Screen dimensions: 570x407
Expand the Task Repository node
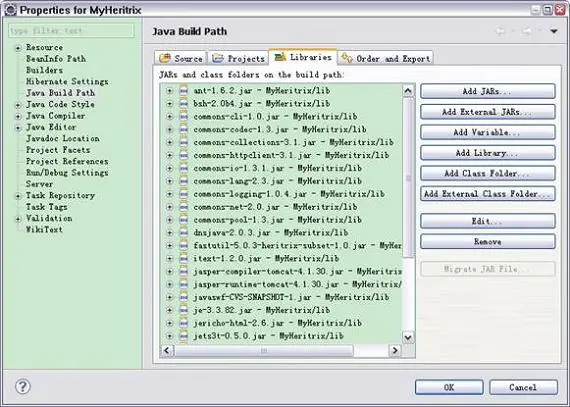tap(18, 196)
